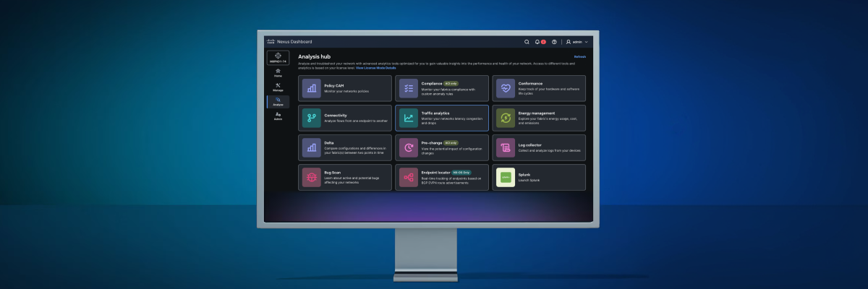Click the cluster selector at sidebar top
Image resolution: width=868 pixels, height=289 pixels.
click(x=278, y=58)
